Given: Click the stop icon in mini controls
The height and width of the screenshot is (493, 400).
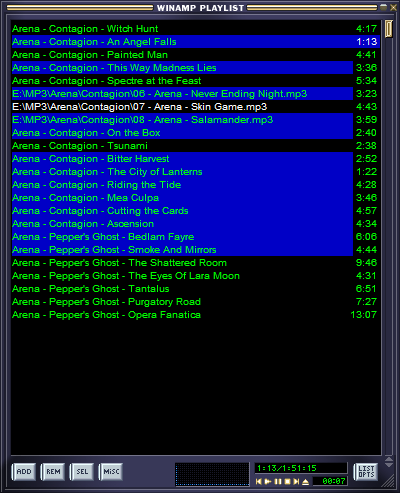Looking at the screenshot, I should coord(287,481).
